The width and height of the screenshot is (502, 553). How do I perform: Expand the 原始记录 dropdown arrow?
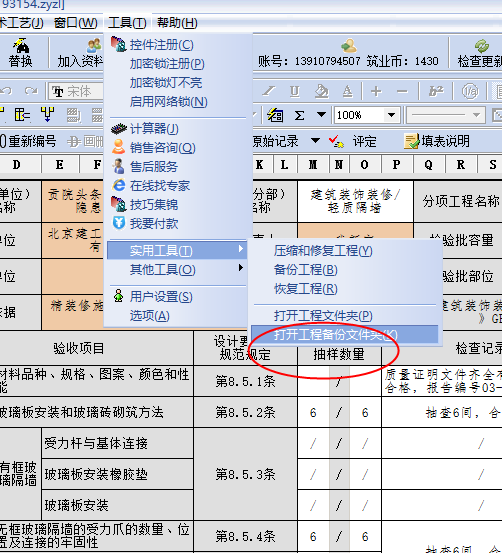(315, 141)
